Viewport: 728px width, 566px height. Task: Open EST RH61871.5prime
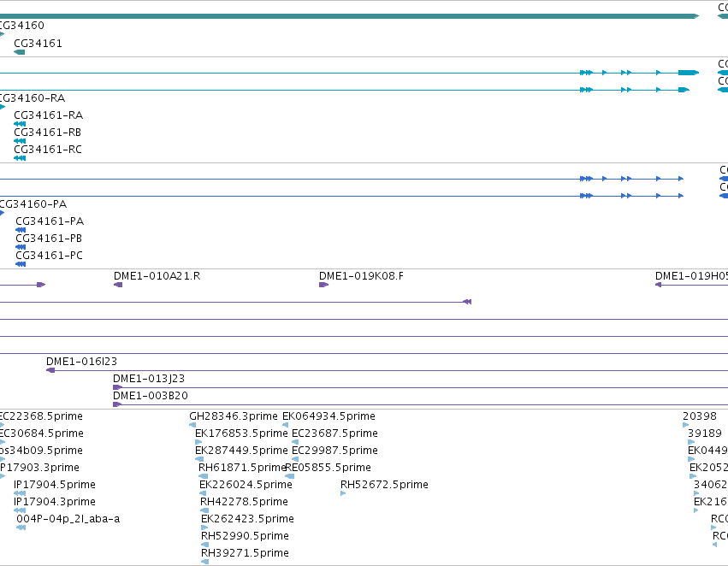coord(241,468)
